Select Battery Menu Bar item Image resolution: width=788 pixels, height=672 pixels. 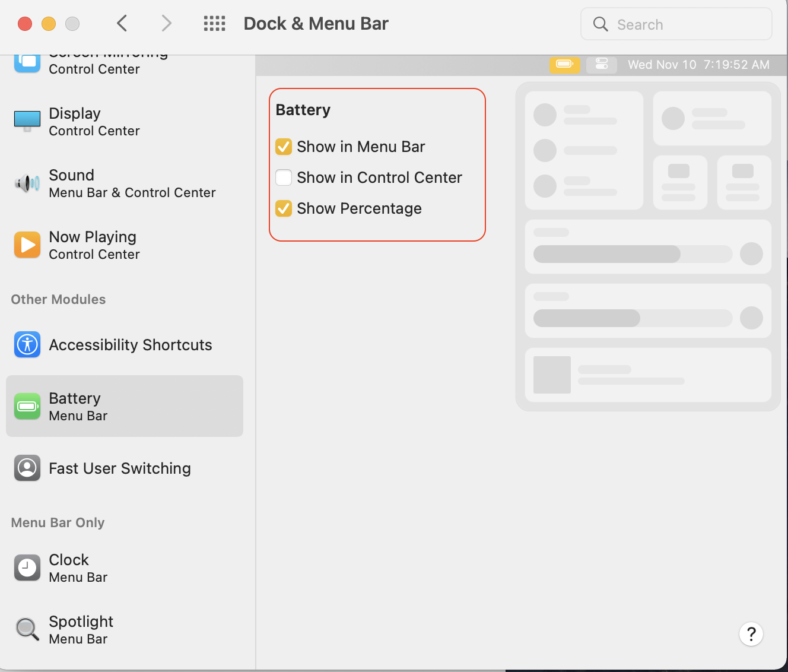click(x=125, y=406)
